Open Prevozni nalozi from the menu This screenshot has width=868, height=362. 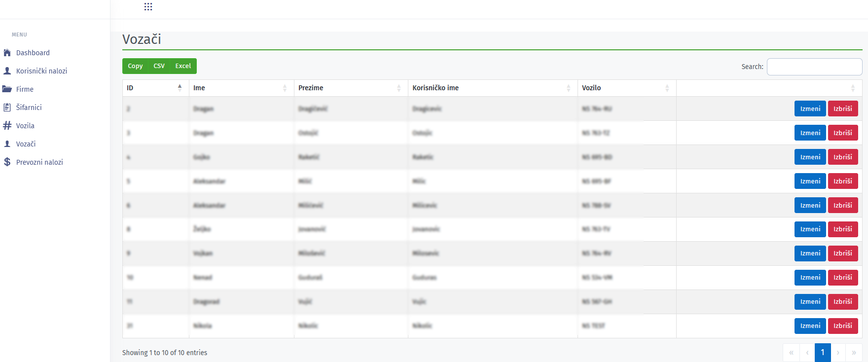coord(39,162)
